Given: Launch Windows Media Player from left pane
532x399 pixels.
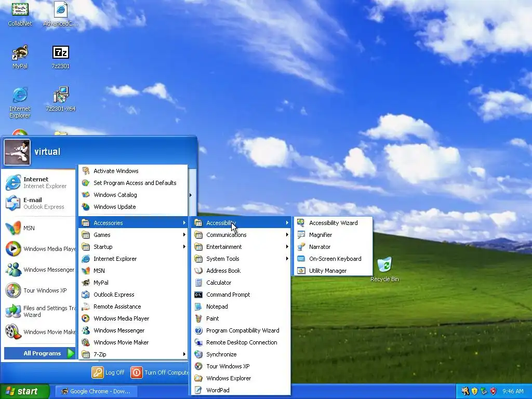Looking at the screenshot, I should coord(39,249).
